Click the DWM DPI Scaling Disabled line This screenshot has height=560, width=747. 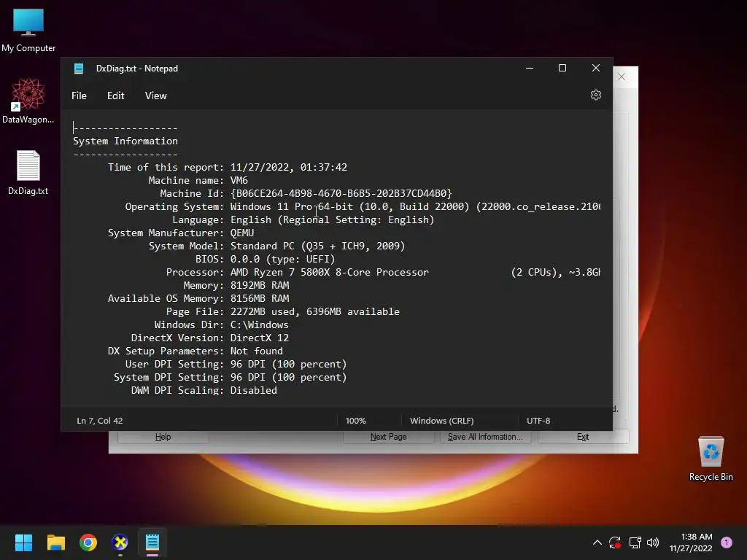click(204, 390)
